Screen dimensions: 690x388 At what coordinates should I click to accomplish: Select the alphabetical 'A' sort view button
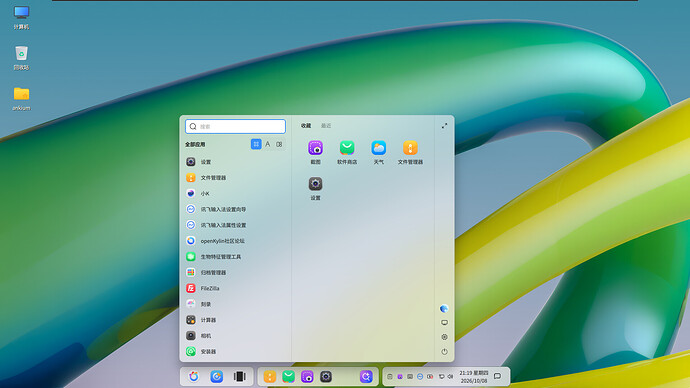(268, 144)
